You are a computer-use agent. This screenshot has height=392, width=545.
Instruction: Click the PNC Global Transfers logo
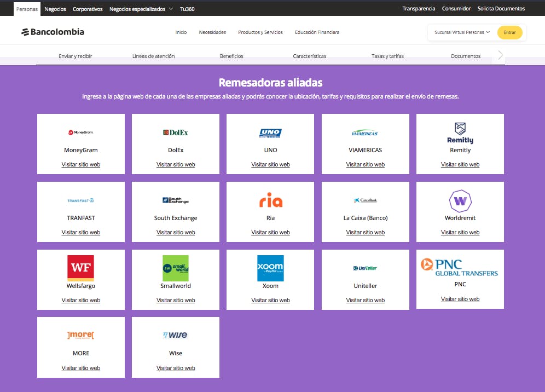(460, 268)
